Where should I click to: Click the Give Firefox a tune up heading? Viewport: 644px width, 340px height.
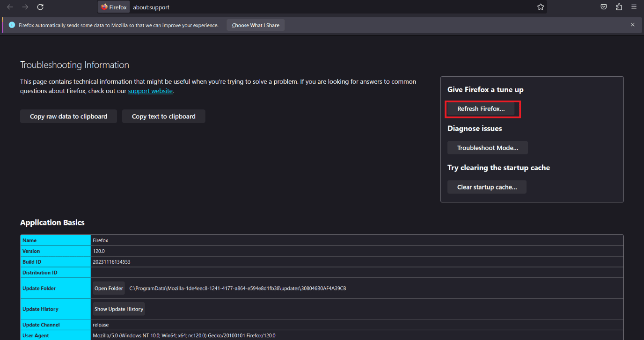pos(485,90)
